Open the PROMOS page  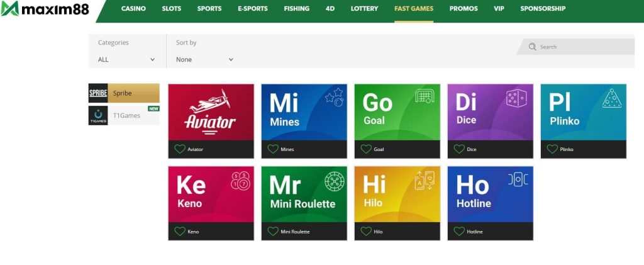464,9
